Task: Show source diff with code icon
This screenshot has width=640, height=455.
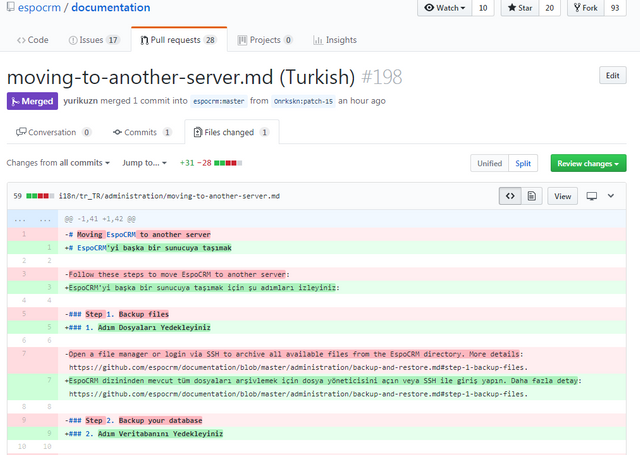Action: pyautogui.click(x=510, y=196)
